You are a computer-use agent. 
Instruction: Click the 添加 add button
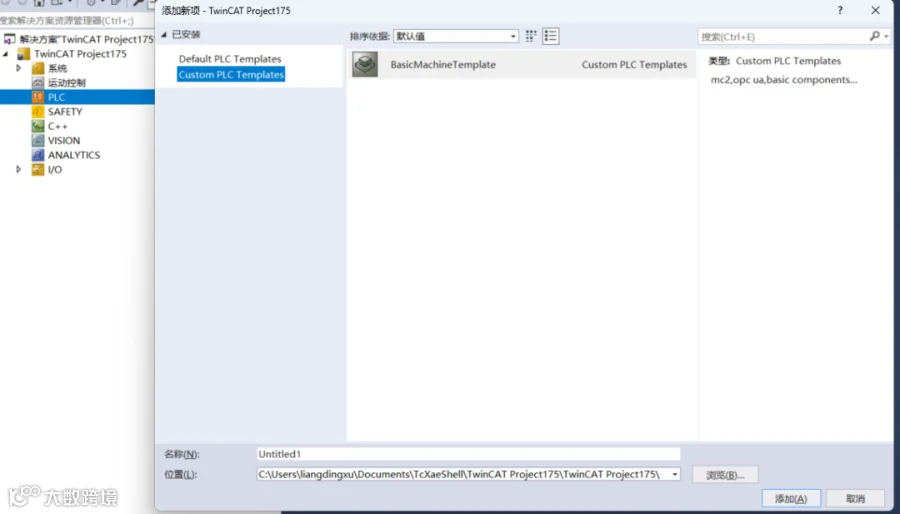pos(791,499)
